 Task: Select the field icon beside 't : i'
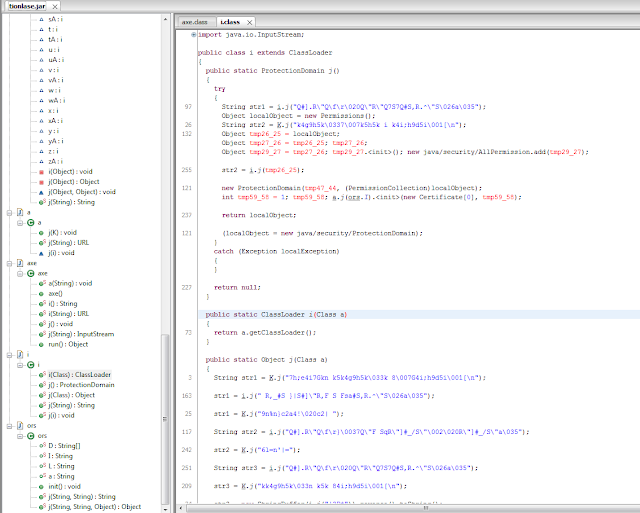pos(41,29)
